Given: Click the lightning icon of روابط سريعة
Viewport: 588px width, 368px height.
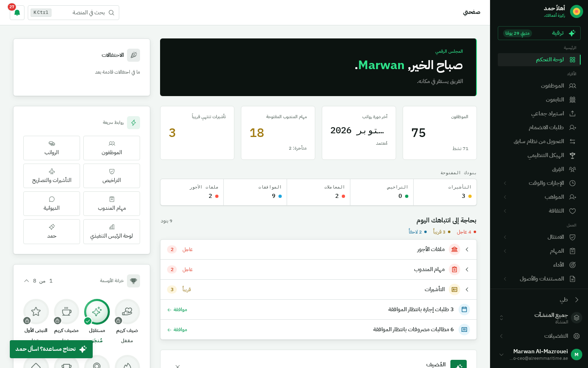Looking at the screenshot, I should click(134, 123).
